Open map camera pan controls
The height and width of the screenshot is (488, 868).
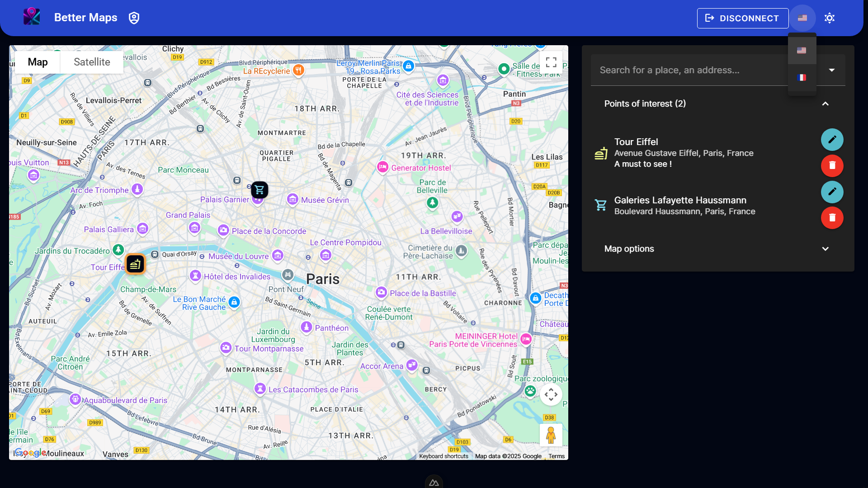pos(551,394)
